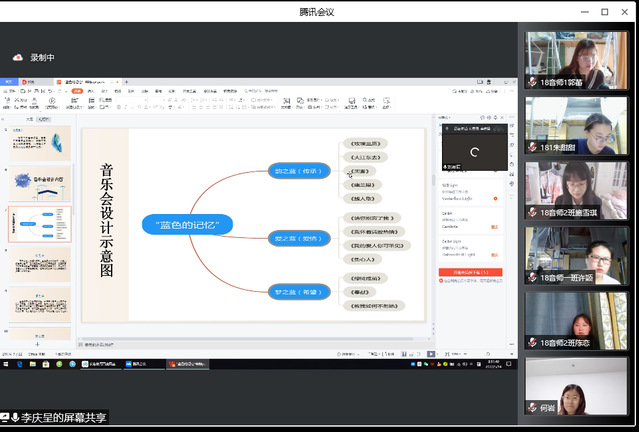Click the loading video preview in side panel
Image resolution: width=639 pixels, height=432 pixels.
pos(472,151)
